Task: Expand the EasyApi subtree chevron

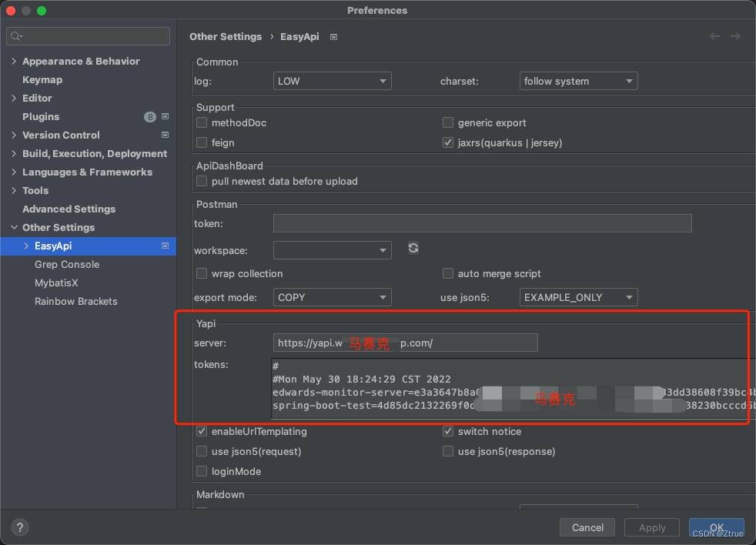Action: (x=26, y=246)
